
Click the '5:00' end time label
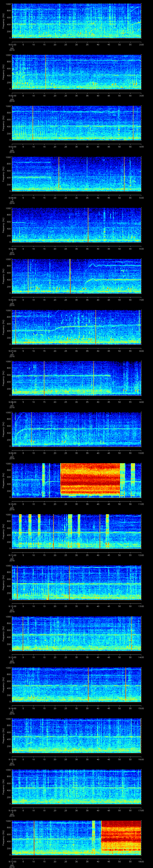tap(141, 197)
